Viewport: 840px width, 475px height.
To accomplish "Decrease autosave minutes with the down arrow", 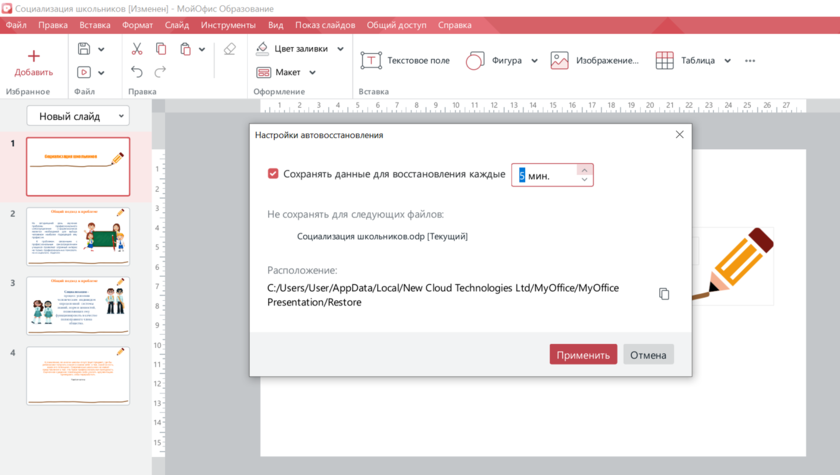I will pos(584,180).
